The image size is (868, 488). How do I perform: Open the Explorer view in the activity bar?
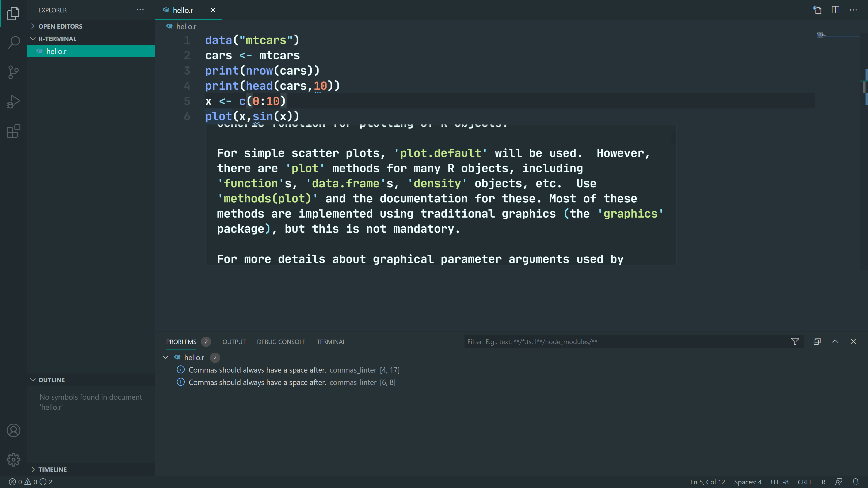tap(13, 14)
